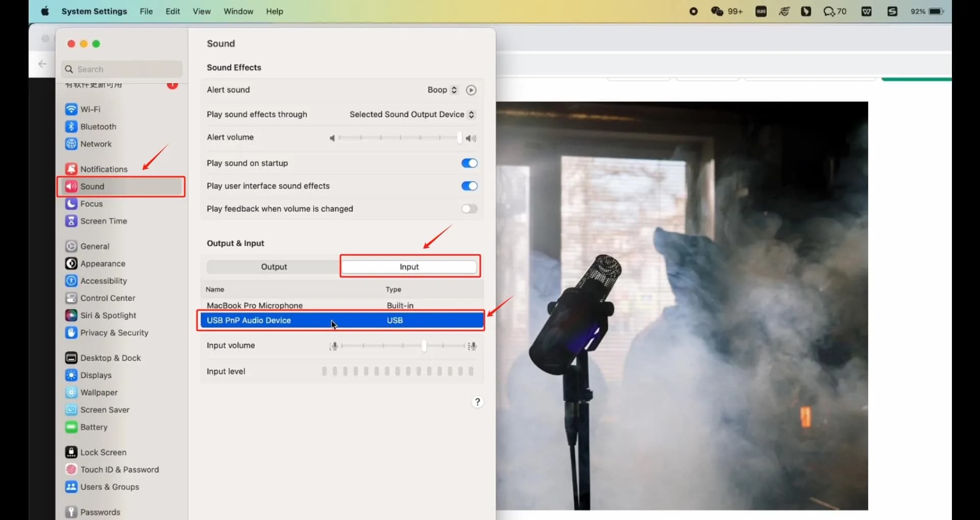The width and height of the screenshot is (980, 520).
Task: Open the Accessibility icon
Action: 71,281
